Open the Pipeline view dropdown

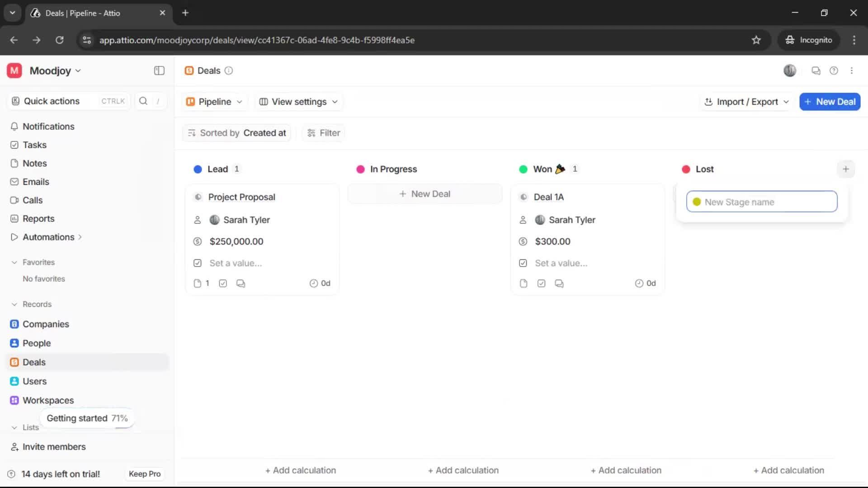coord(214,102)
